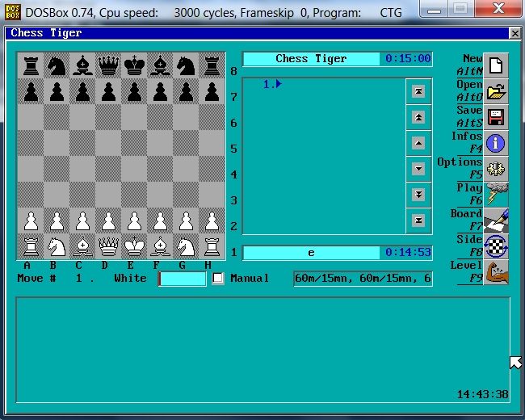The height and width of the screenshot is (420, 525).
Task: Click the double up arrow button
Action: pos(418,117)
